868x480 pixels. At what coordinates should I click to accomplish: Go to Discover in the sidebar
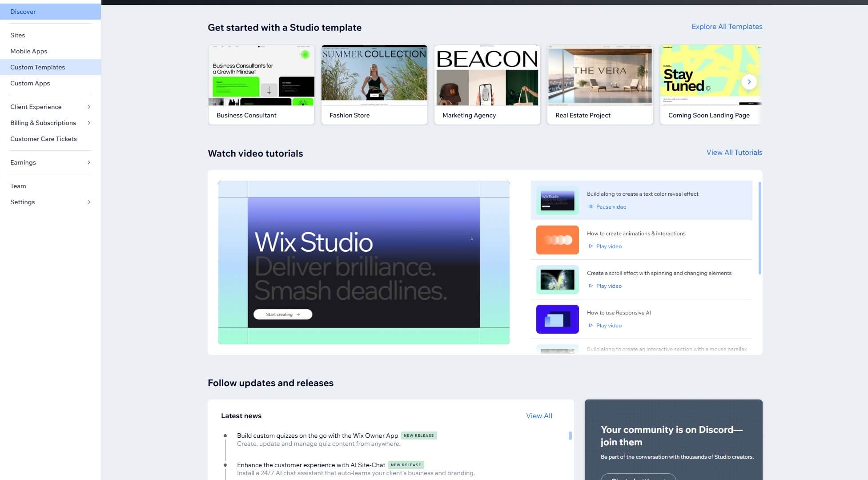click(50, 12)
